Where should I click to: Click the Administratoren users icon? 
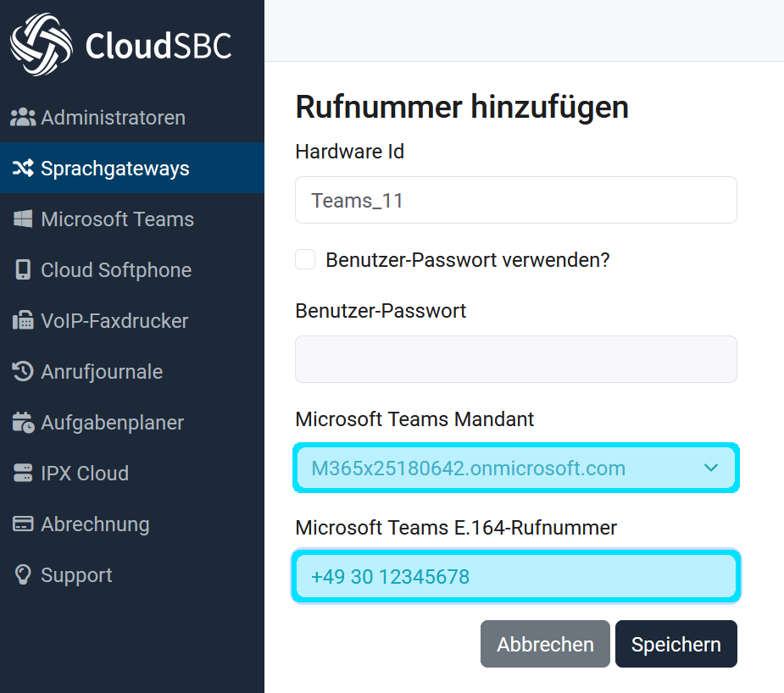pyautogui.click(x=23, y=118)
